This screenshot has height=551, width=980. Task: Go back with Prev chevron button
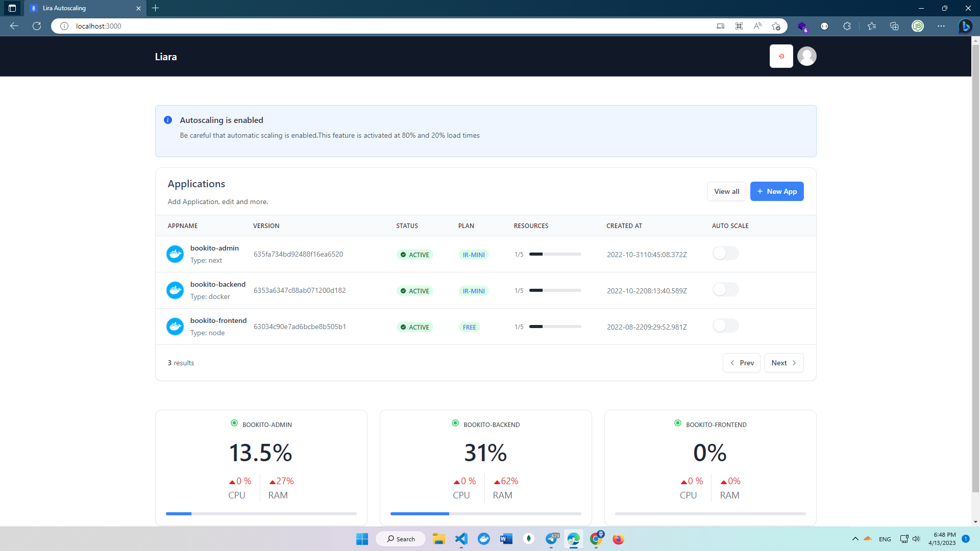tap(741, 363)
